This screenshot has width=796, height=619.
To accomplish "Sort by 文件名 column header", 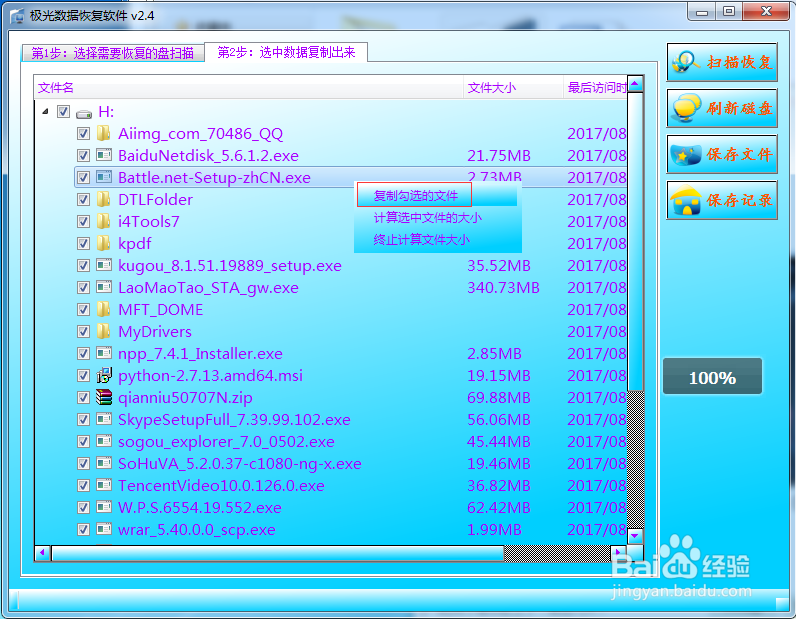I will [249, 88].
